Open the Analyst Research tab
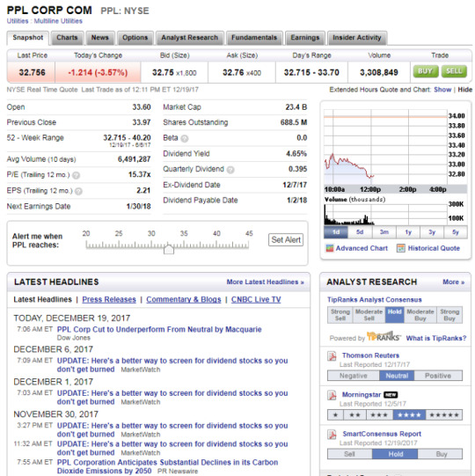 click(189, 38)
